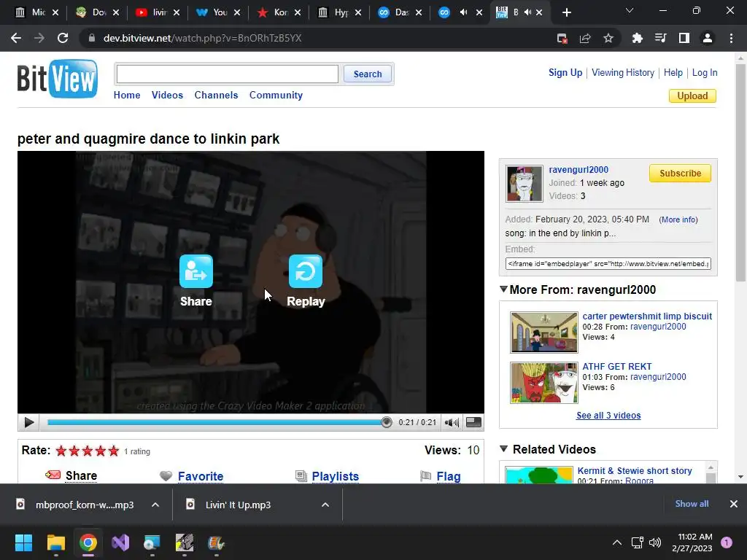Open carter pewtershmit limp biscuit video thumbnail
Image resolution: width=747 pixels, height=560 pixels.
(x=543, y=332)
